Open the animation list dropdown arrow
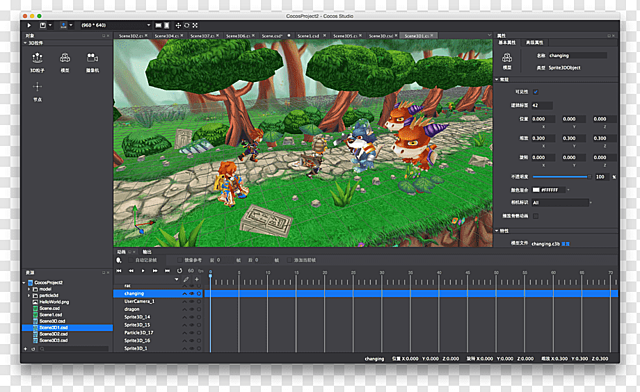The width and height of the screenshot is (640, 392). pos(176,280)
